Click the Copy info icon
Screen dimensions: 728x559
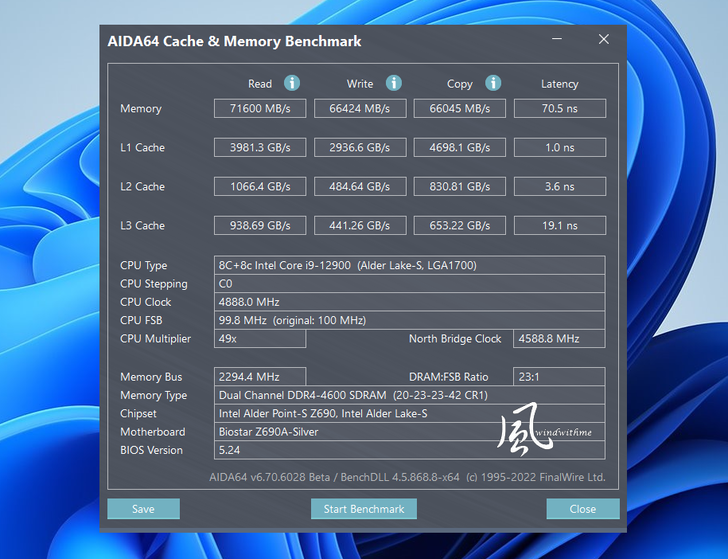tap(493, 83)
